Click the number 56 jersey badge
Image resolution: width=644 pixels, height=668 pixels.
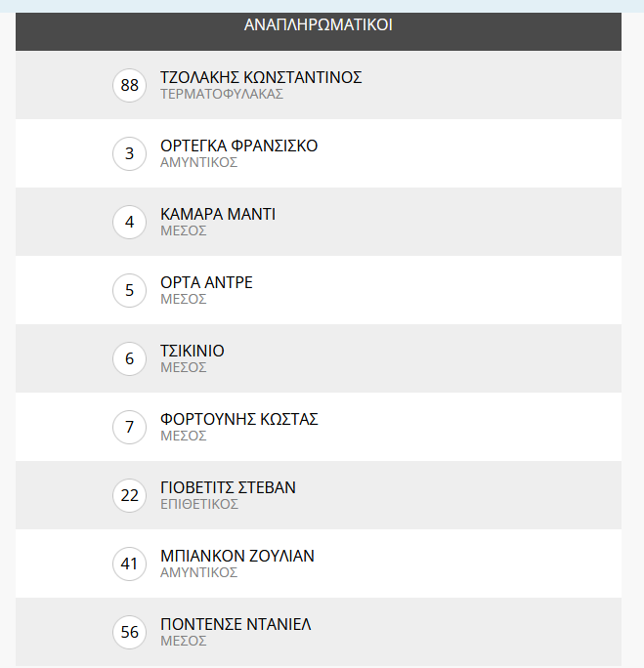130,633
